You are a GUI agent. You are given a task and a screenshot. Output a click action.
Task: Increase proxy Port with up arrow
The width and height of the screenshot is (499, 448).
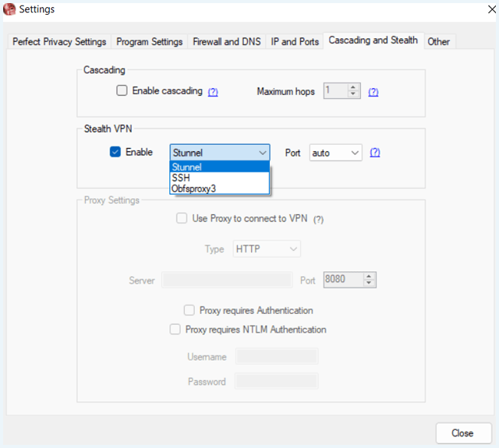[x=369, y=277]
